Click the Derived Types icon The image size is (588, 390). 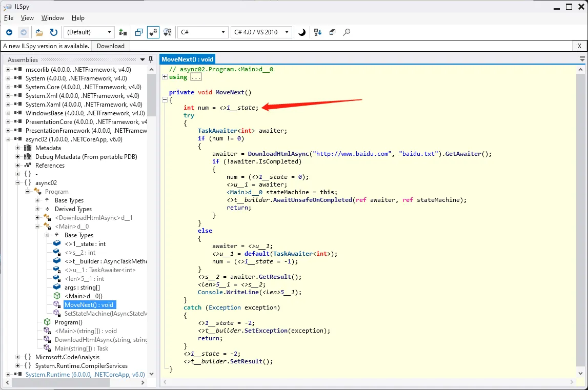[47, 209]
